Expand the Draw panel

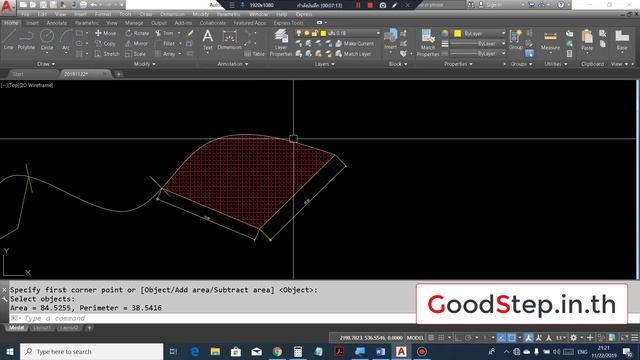[46, 64]
